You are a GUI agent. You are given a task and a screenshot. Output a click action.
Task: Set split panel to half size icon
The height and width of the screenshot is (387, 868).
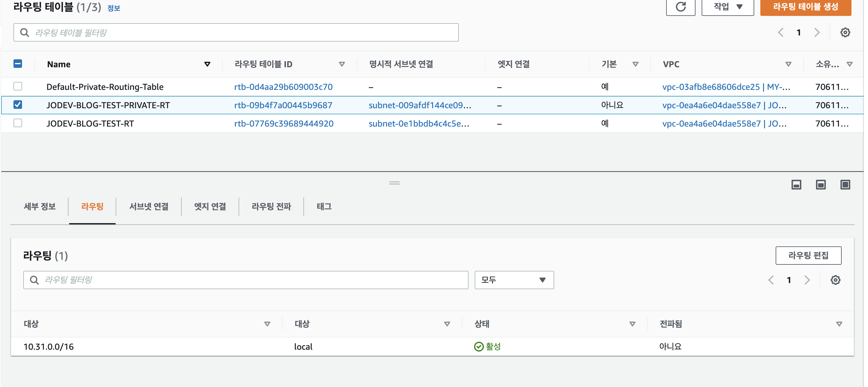821,185
